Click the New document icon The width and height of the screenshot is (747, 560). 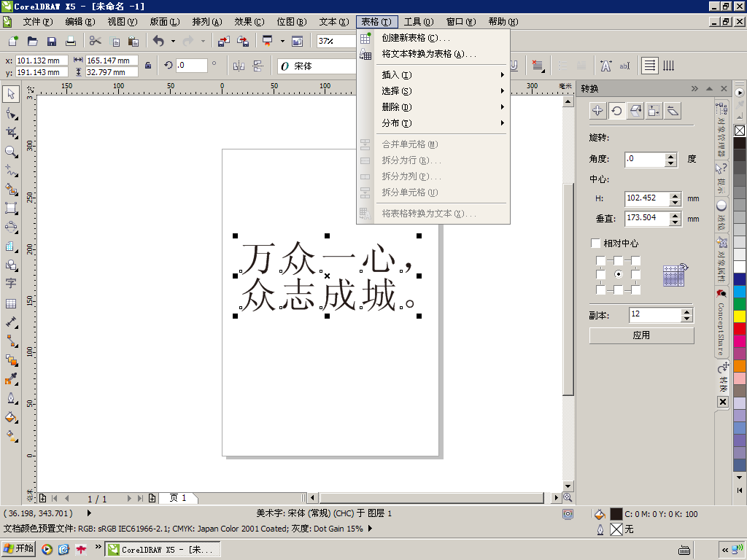(13, 41)
